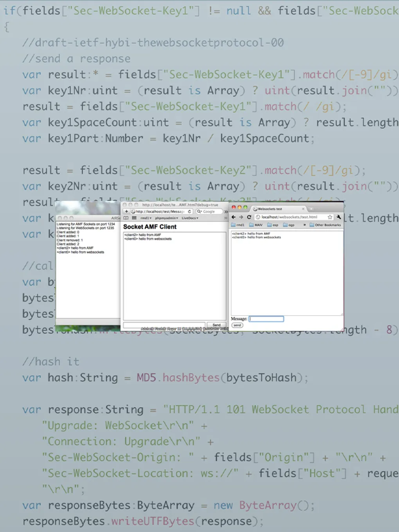Expand the rmd1 bookmark dropdown in Safari
The height and width of the screenshot is (532, 399).
[146, 218]
